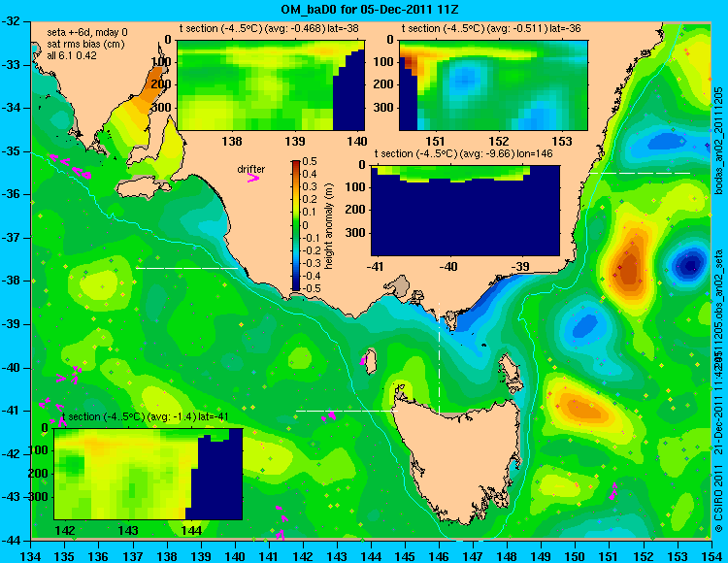Screen dimensions: 728x563
Task: Click the dark blue cold eddy near 153.4E, 37.6S
Action: tap(689, 265)
